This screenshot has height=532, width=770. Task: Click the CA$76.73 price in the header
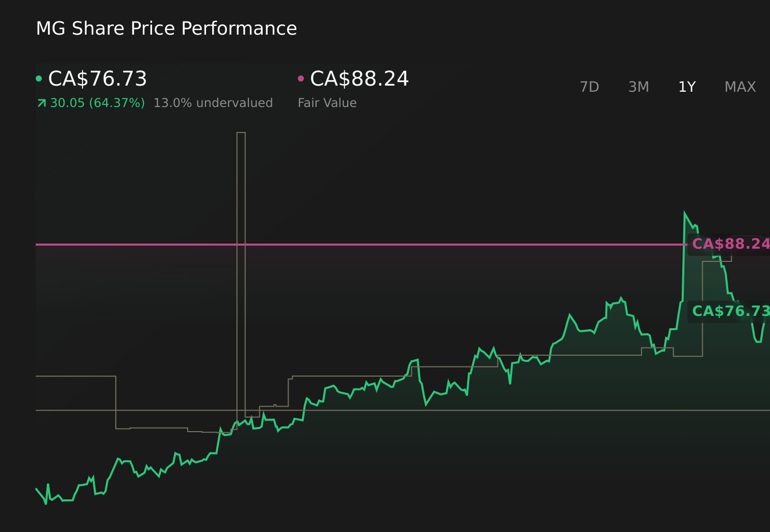click(97, 79)
